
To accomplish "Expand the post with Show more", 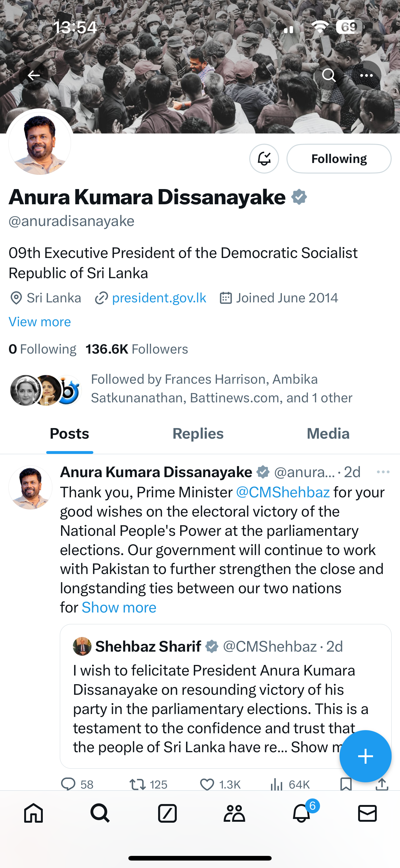I will pyautogui.click(x=119, y=607).
